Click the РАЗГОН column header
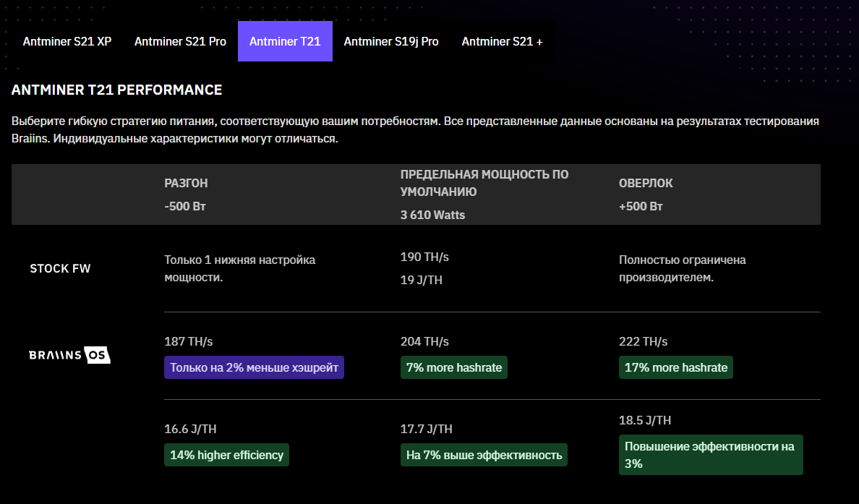This screenshot has width=859, height=504. (186, 183)
